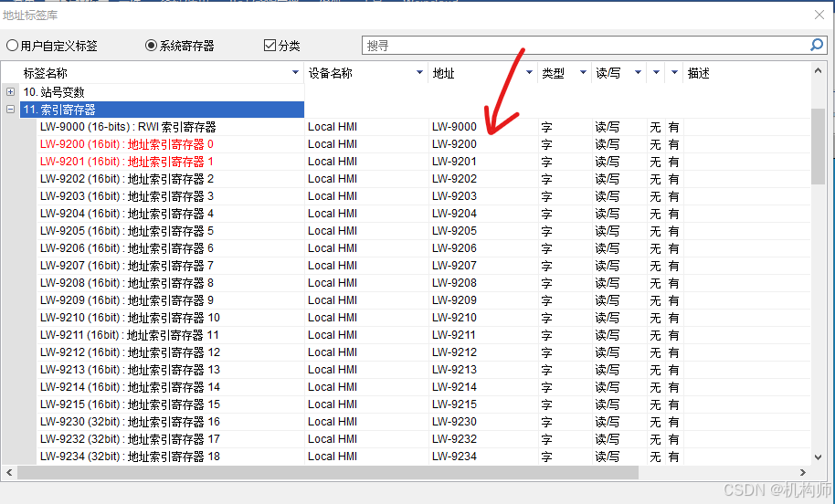
Task: Open the filter dropdown just before 描述
Action: [x=674, y=72]
